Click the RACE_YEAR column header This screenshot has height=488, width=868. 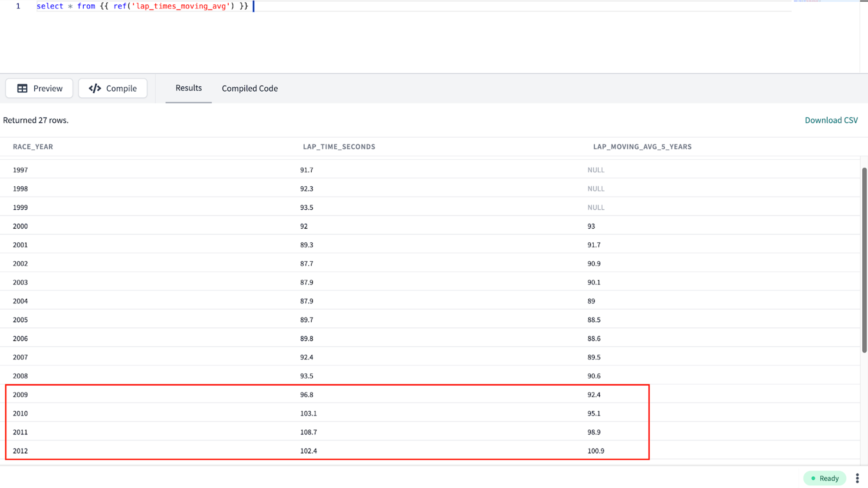click(33, 147)
